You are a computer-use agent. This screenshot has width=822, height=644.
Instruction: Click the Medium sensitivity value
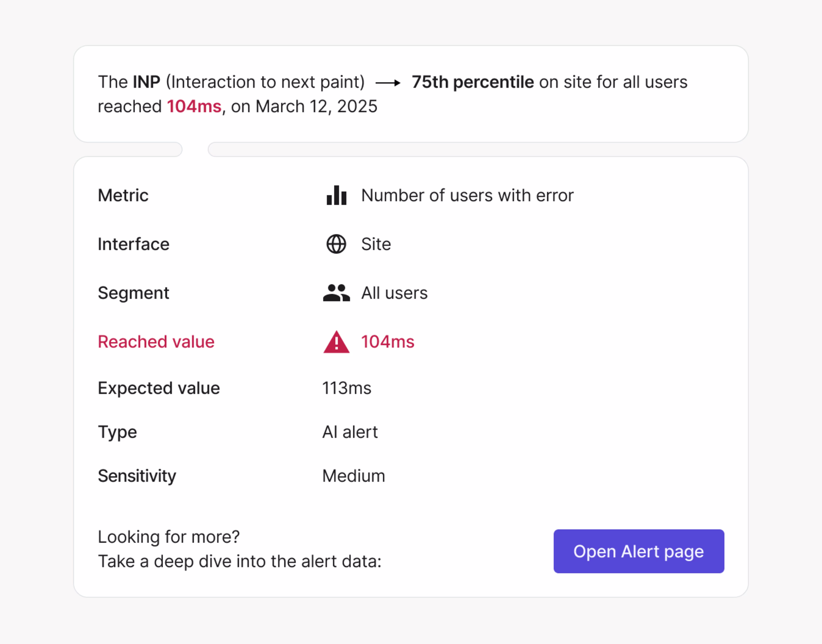pos(353,476)
